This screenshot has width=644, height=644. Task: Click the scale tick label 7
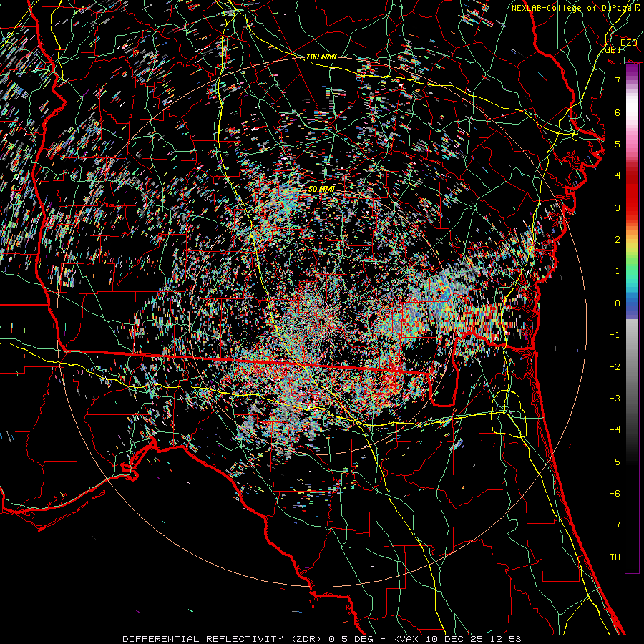point(618,80)
